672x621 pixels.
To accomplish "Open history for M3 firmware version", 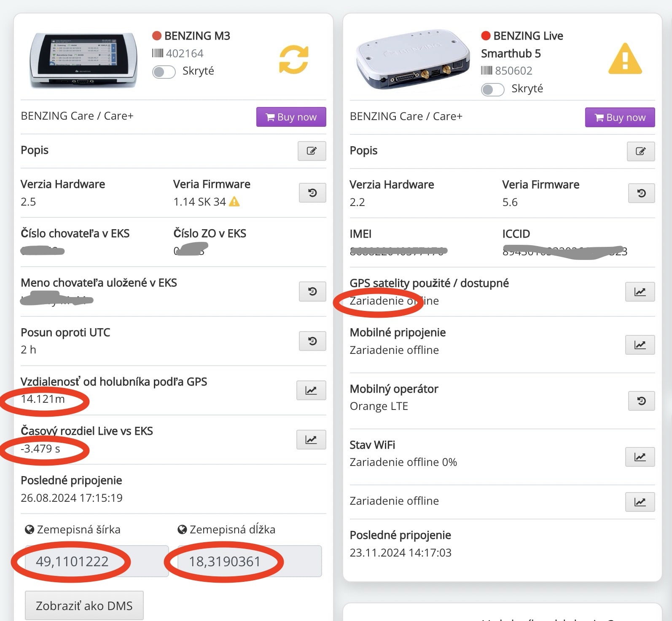I will (x=312, y=193).
